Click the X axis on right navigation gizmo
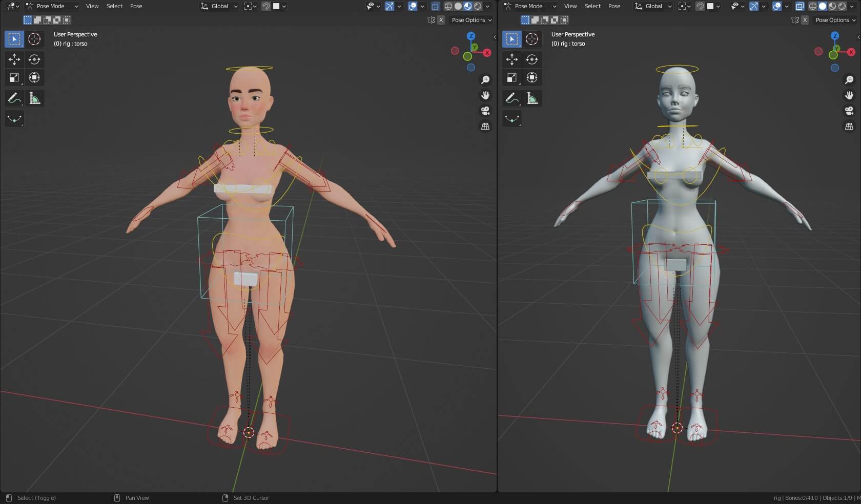The image size is (861, 504). click(x=851, y=52)
